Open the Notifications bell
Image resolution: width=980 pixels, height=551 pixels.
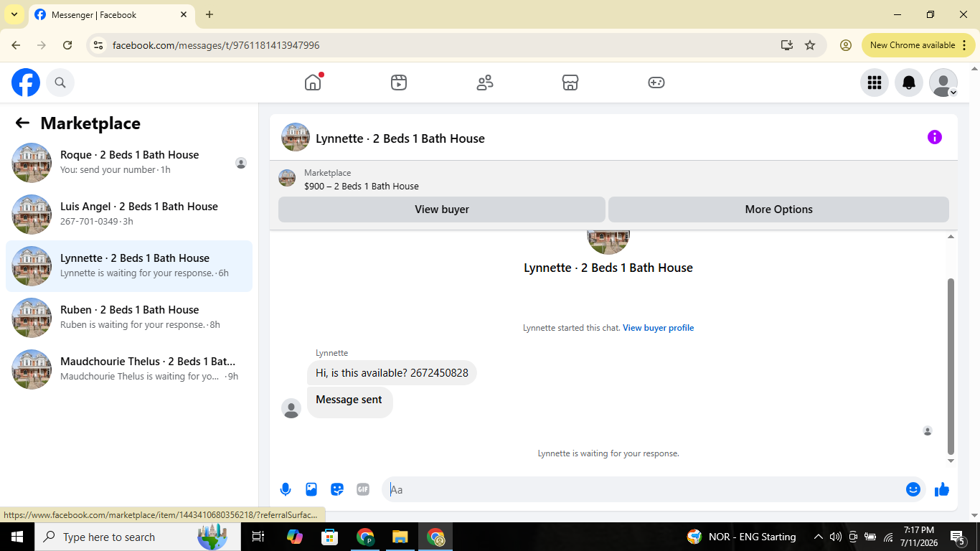(908, 83)
